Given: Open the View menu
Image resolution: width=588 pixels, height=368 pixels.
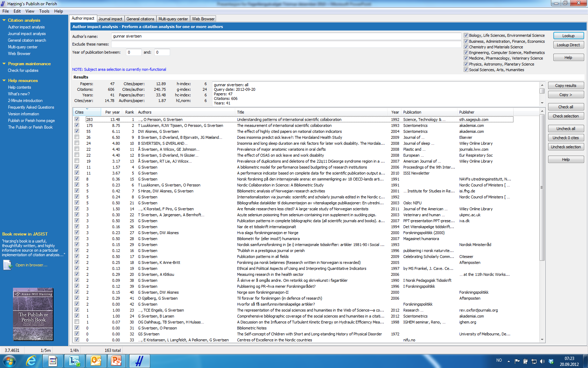Looking at the screenshot, I should [30, 11].
